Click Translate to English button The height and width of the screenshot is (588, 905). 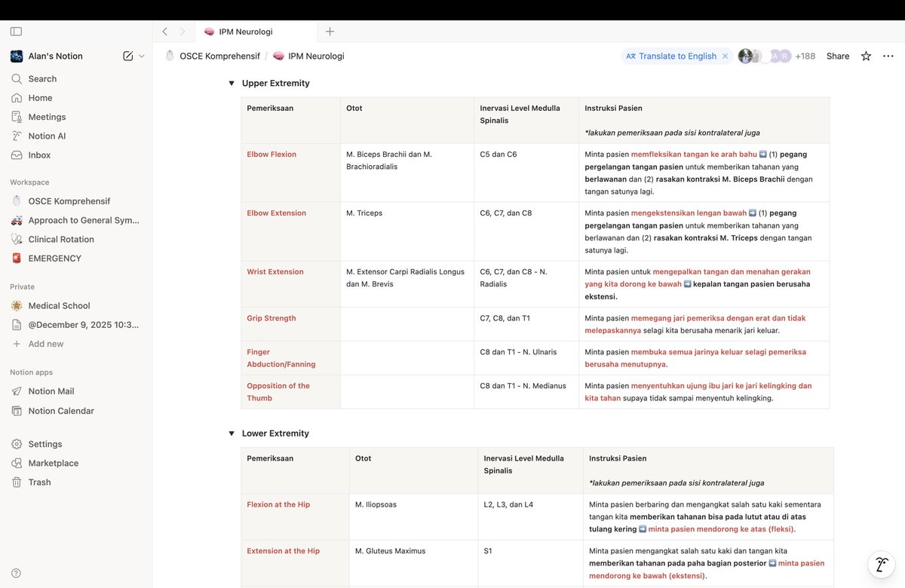(x=671, y=56)
